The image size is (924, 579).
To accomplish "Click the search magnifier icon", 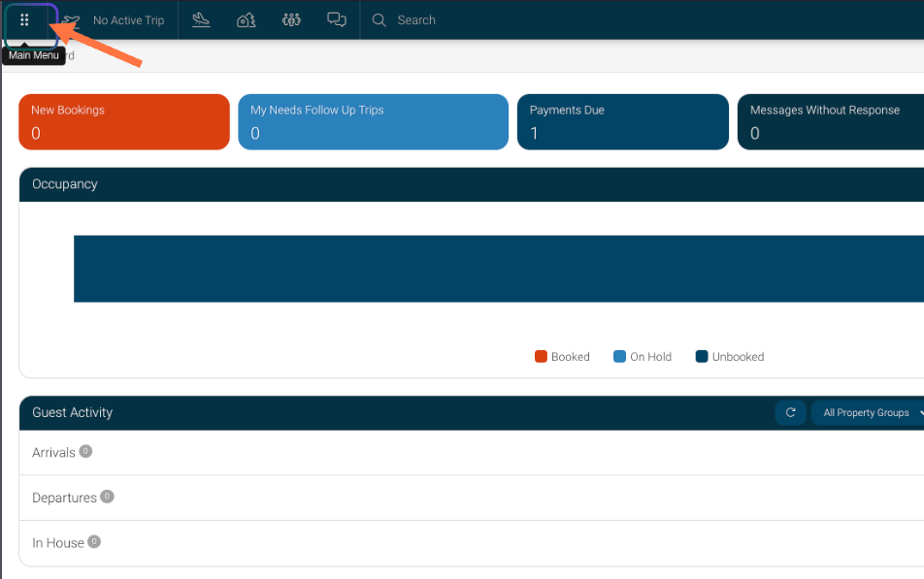I will [x=379, y=20].
